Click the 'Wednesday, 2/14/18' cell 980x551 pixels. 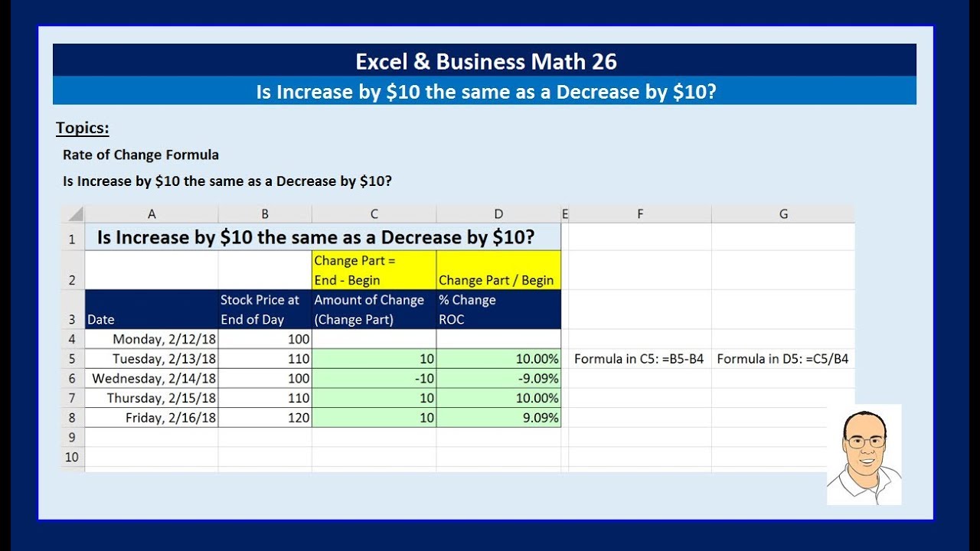point(152,379)
